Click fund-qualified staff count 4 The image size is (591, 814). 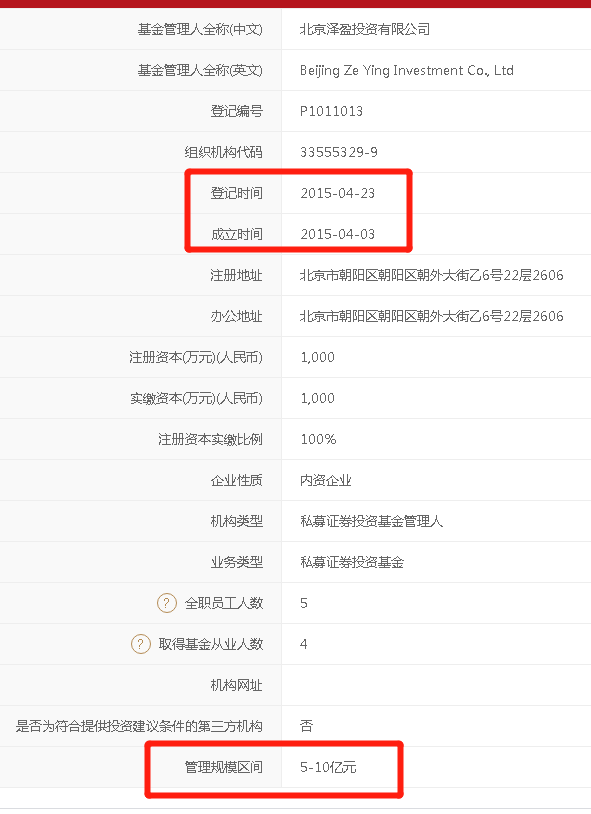(x=304, y=644)
